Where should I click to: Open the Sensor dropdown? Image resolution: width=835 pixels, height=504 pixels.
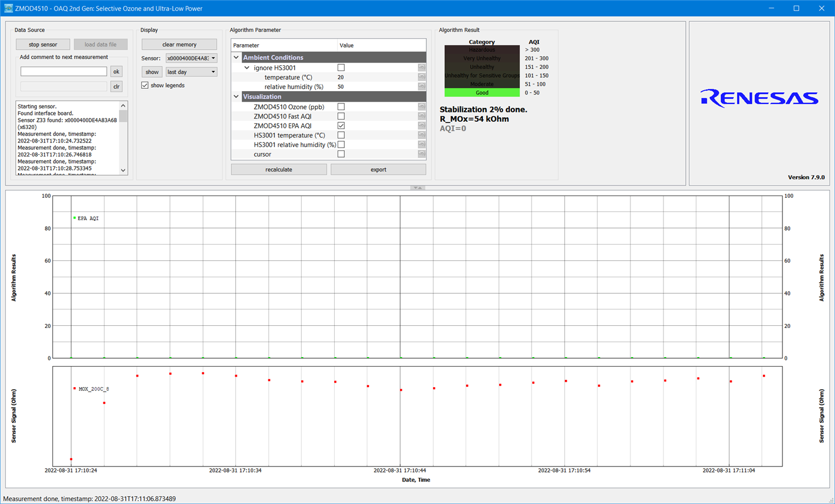191,58
